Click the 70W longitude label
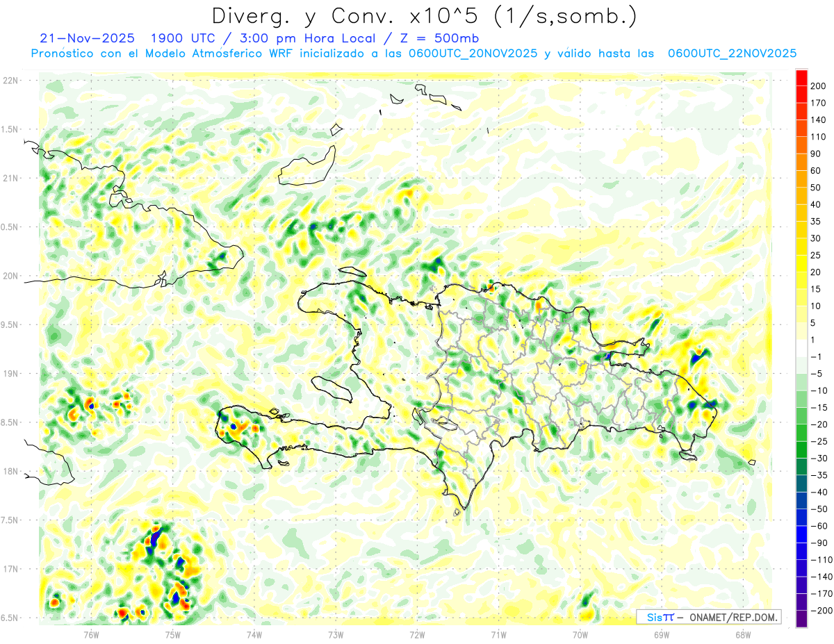Image resolution: width=834 pixels, height=644 pixels. (x=580, y=634)
